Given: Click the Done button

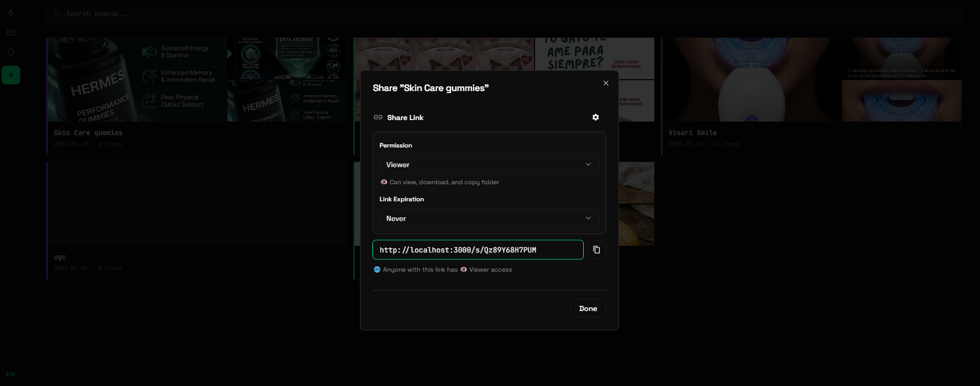Looking at the screenshot, I should [588, 308].
